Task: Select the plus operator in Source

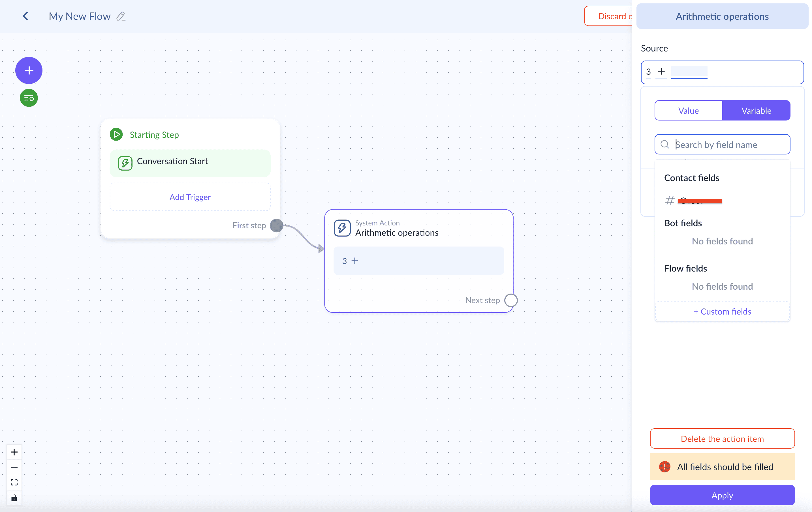Action: pyautogui.click(x=661, y=71)
